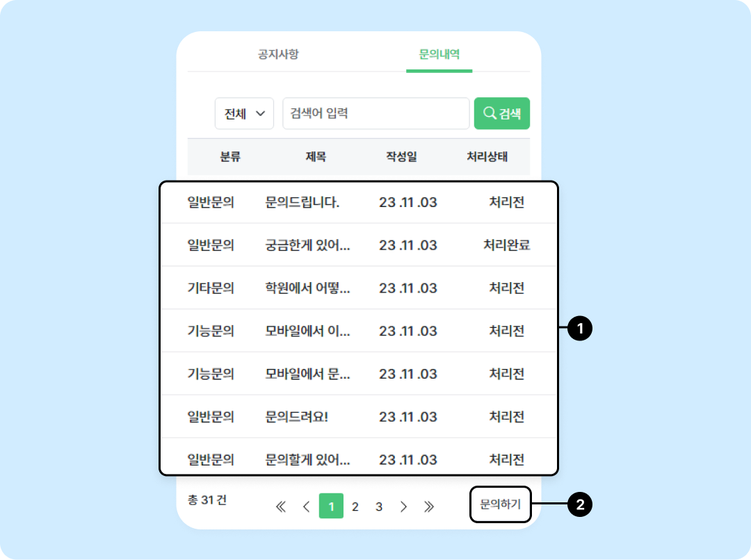Select the 문의내역 tab
Image resolution: width=751 pixels, height=560 pixels.
(x=439, y=54)
